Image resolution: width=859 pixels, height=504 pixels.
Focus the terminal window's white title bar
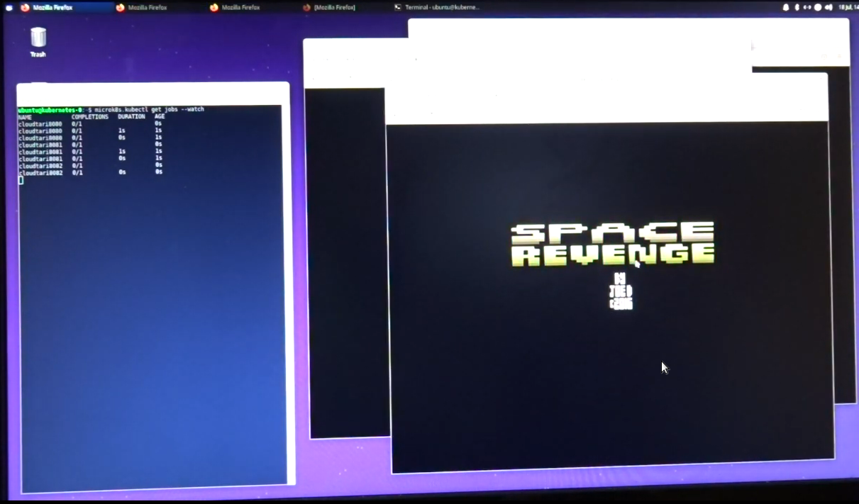point(153,94)
